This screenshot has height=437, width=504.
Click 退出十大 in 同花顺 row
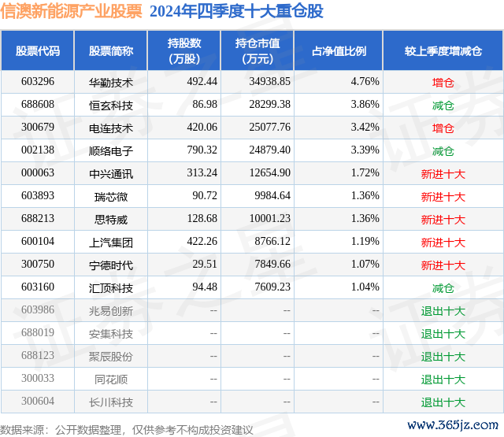443,380
